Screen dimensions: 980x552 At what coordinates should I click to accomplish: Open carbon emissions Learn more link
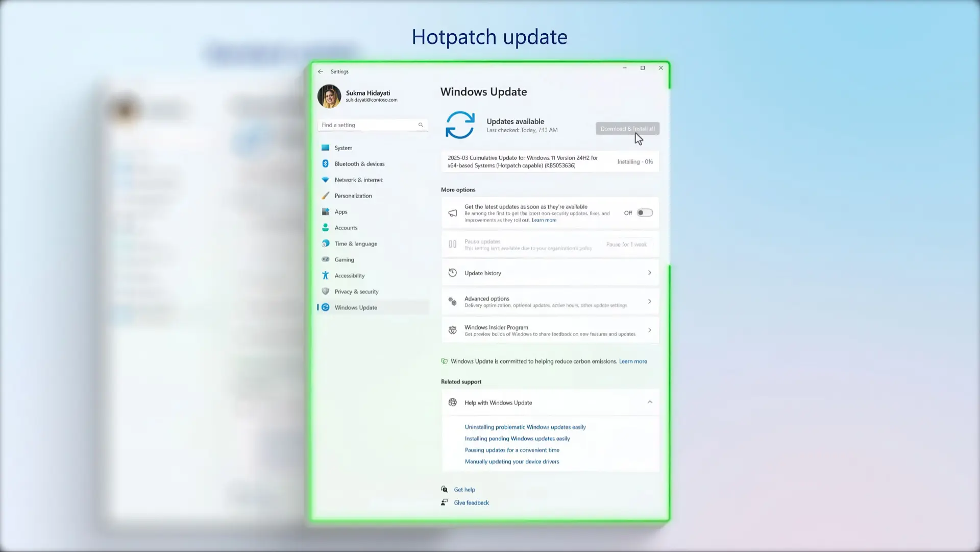[x=633, y=362]
